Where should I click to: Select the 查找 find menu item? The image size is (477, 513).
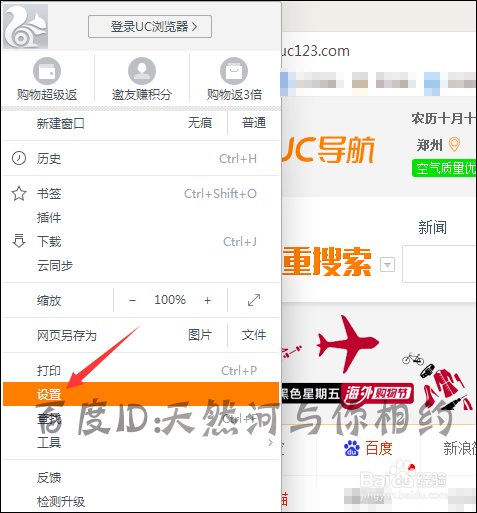[141, 419]
